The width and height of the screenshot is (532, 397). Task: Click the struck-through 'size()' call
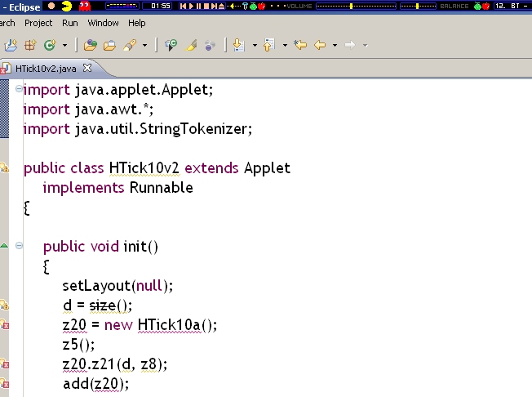(x=109, y=306)
